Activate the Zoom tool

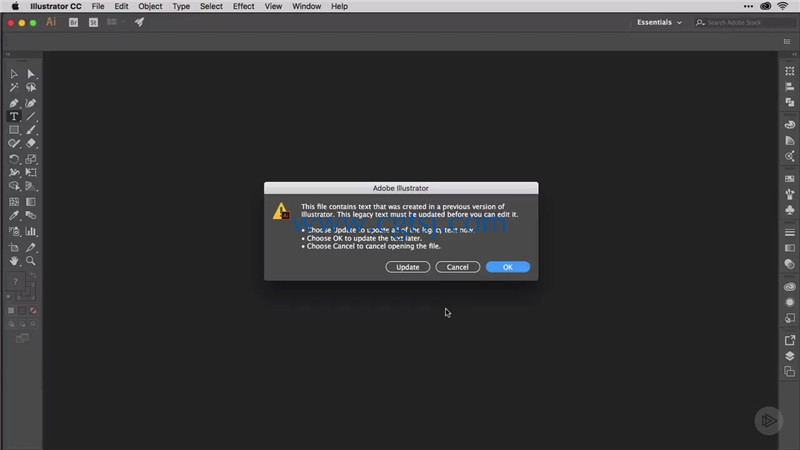click(x=31, y=261)
